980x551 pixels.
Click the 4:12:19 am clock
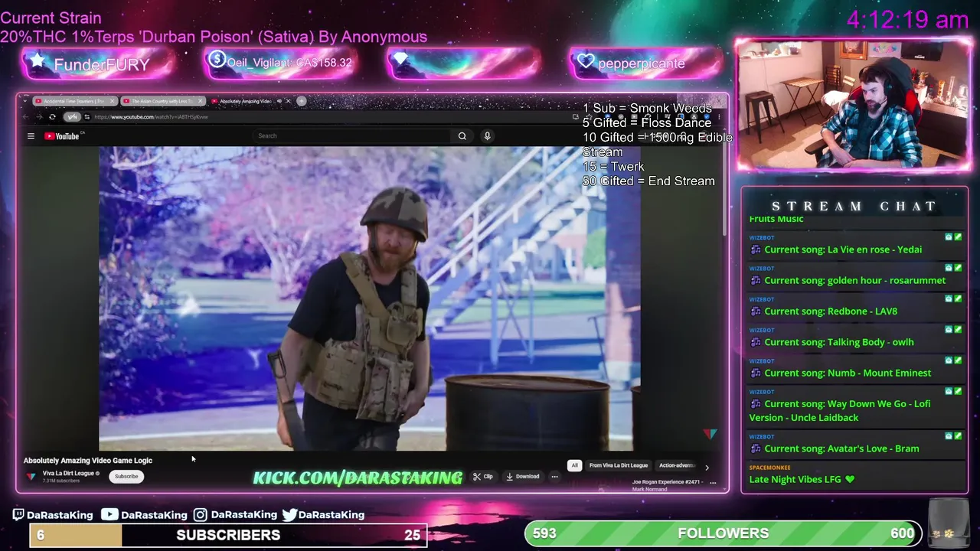[907, 20]
